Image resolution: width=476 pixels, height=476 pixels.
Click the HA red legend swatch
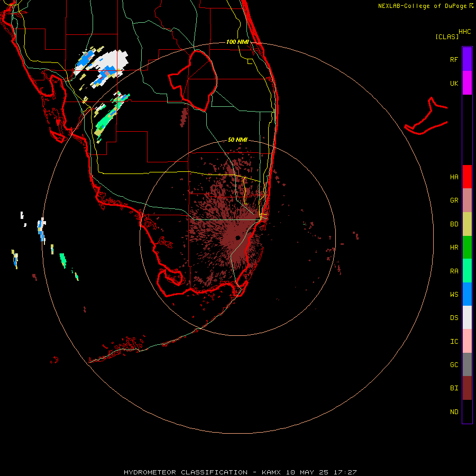(467, 177)
